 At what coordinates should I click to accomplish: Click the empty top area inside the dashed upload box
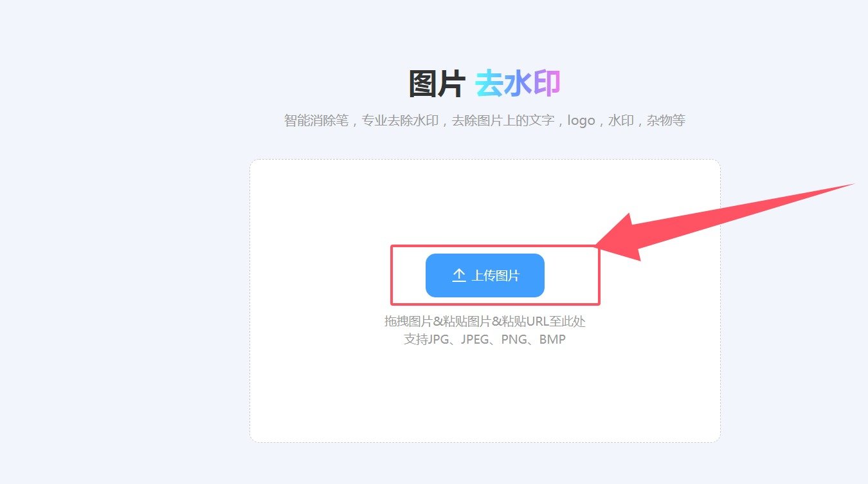click(485, 200)
